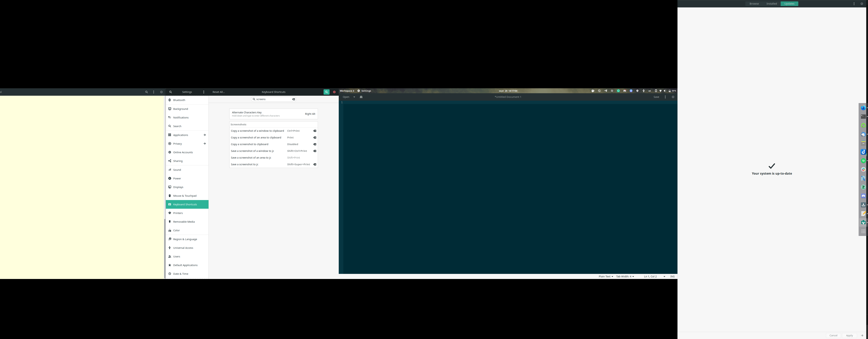Create a new document in gedit
868x339 pixels.
[361, 97]
